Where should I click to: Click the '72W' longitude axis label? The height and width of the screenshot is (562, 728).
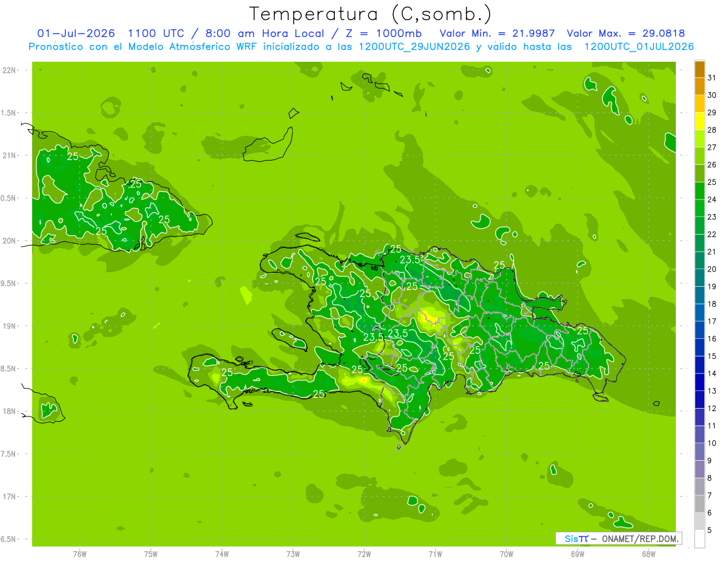point(364,554)
